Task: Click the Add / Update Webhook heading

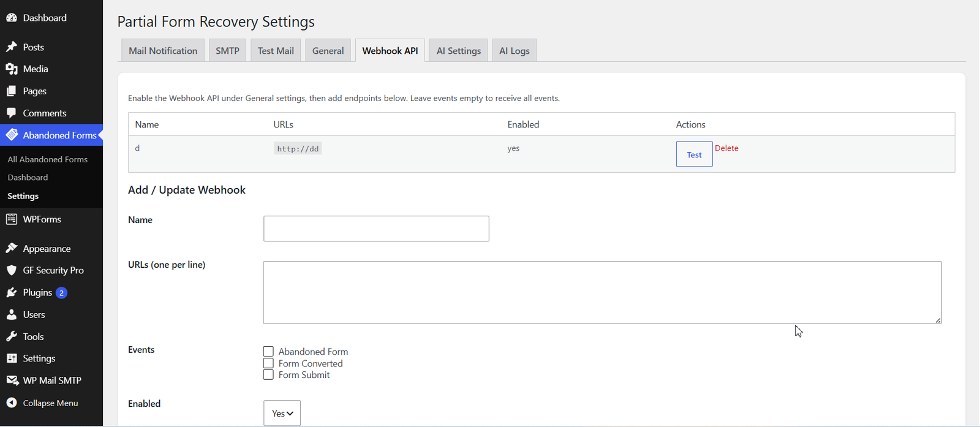Action: [x=187, y=190]
